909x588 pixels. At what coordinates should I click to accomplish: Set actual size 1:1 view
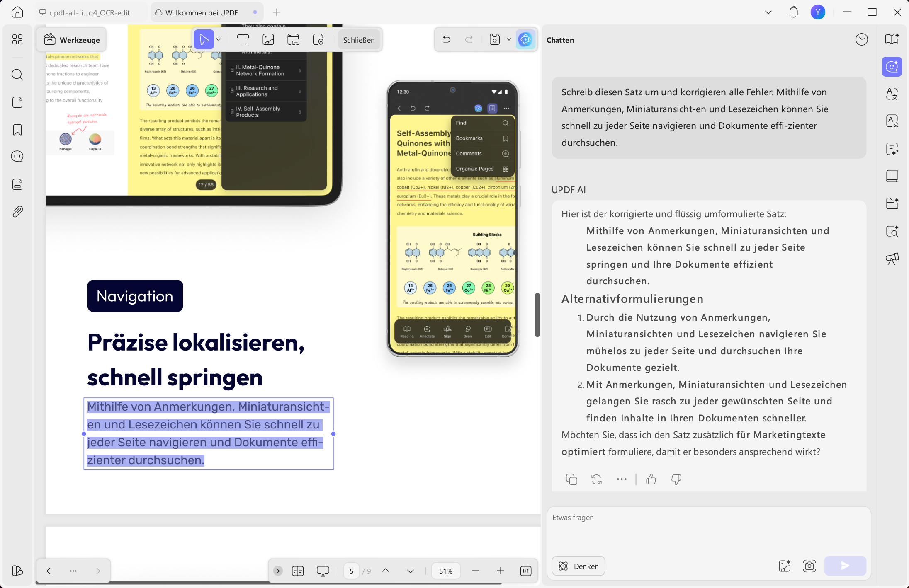(x=525, y=571)
